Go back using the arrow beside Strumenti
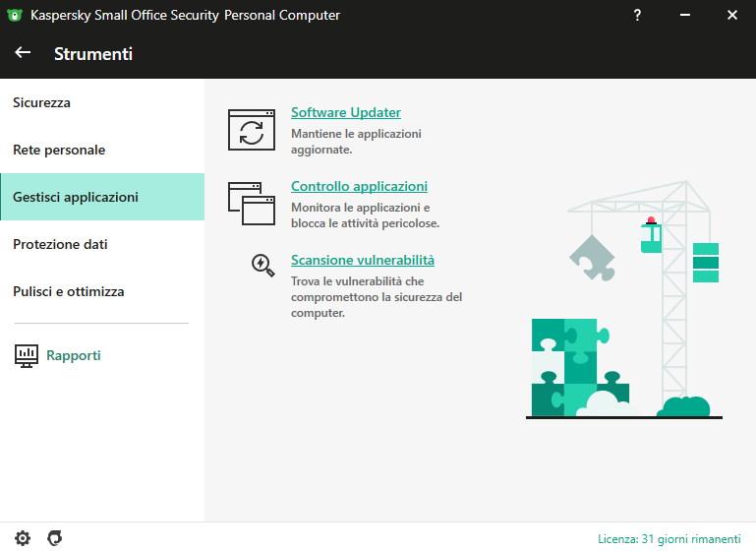The width and height of the screenshot is (756, 552). click(x=23, y=52)
